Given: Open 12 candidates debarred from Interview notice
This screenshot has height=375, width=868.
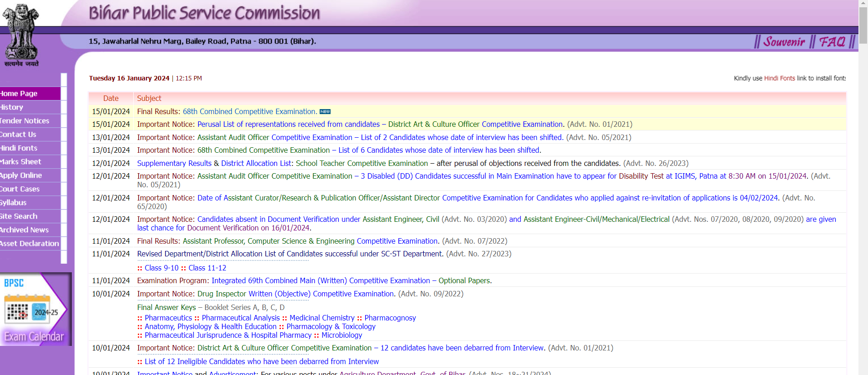Looking at the screenshot, I should [371, 348].
